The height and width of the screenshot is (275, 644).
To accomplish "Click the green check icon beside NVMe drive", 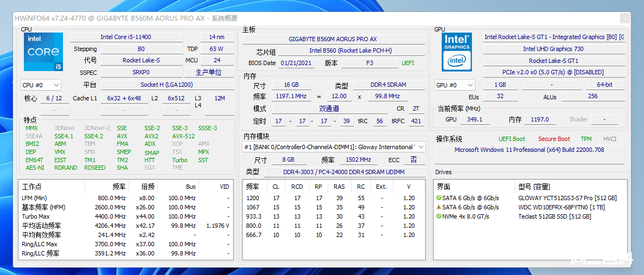I will click(x=438, y=216).
